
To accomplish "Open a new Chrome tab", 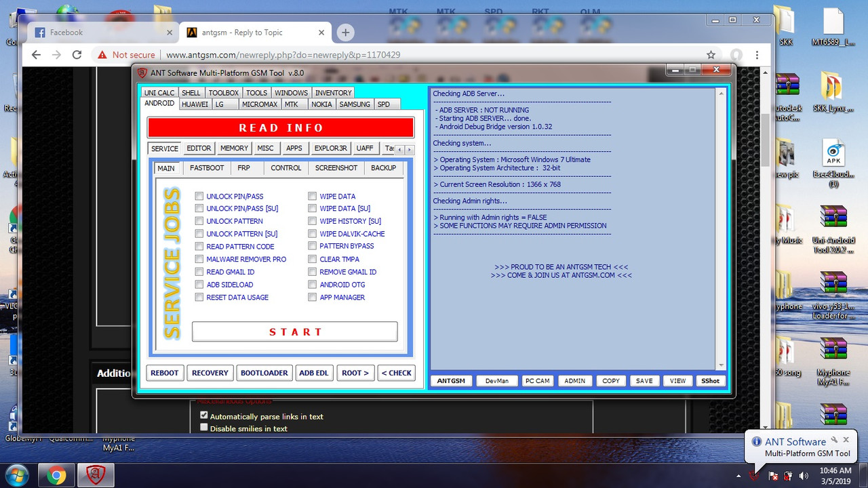I will click(x=345, y=32).
